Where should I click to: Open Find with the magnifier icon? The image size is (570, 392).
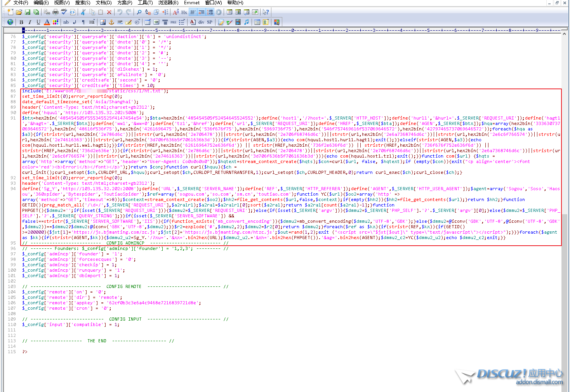139,12
